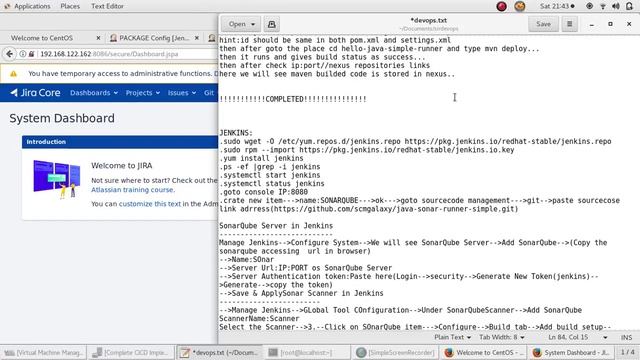The height and width of the screenshot is (360, 640).
Task: Open the Applications menu
Action: point(27,6)
